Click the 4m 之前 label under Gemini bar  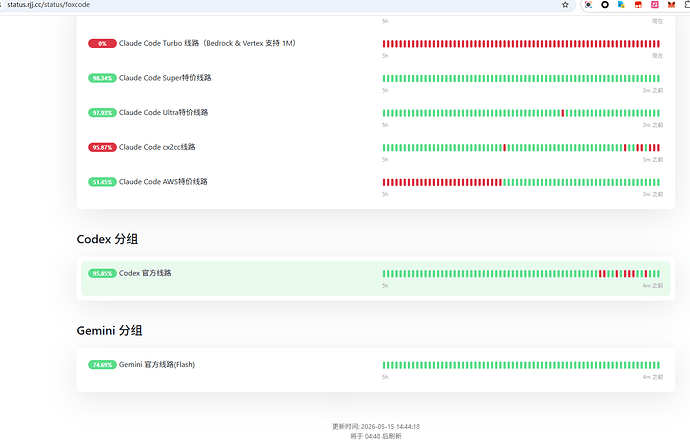(653, 377)
